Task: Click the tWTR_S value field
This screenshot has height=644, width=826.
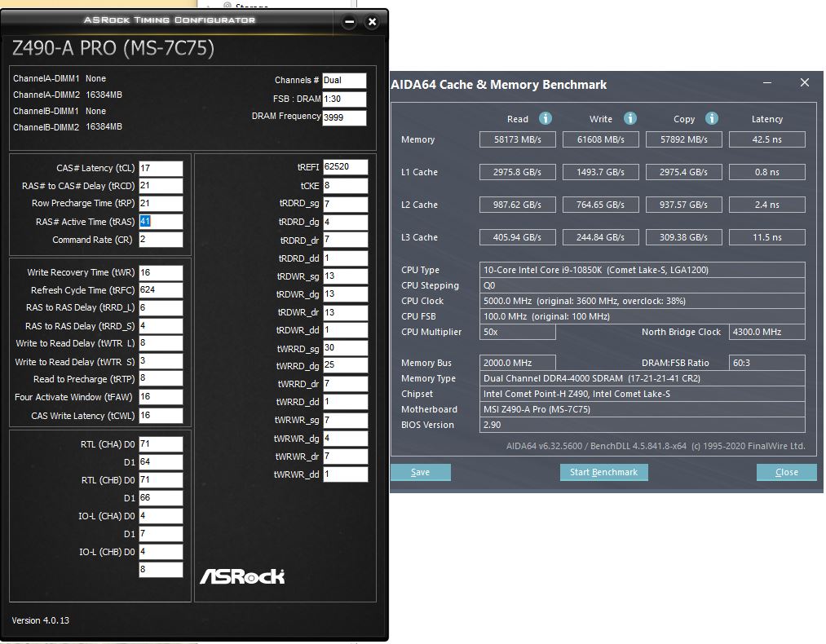Action: (161, 361)
